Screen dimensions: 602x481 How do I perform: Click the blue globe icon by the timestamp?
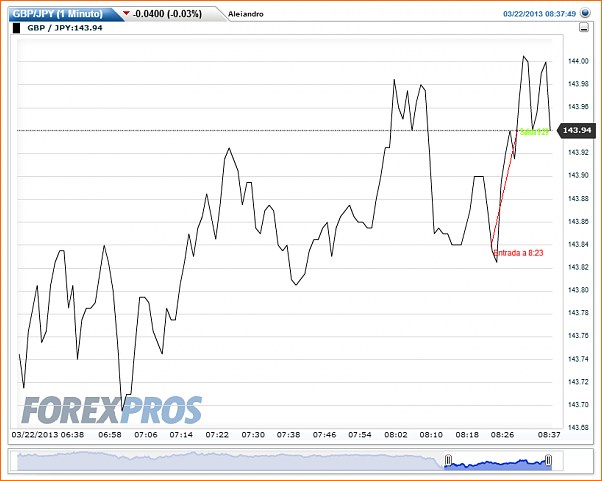[x=585, y=13]
